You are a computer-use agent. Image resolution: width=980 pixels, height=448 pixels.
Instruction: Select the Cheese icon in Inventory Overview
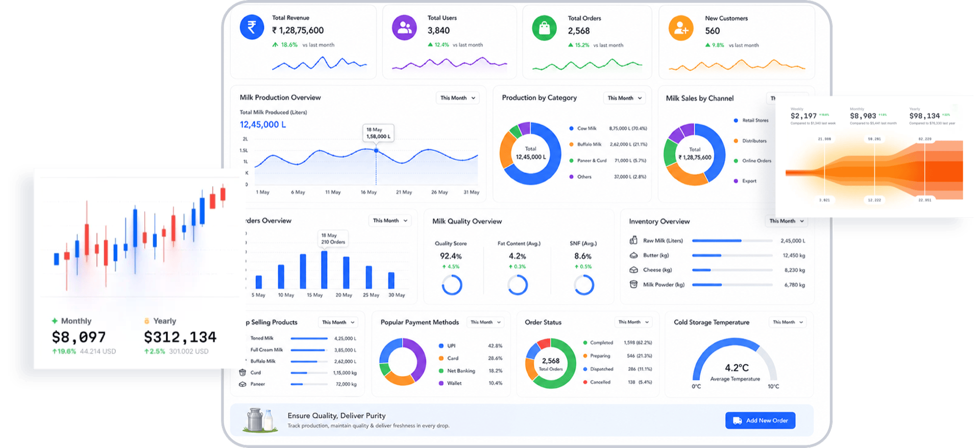(x=633, y=270)
